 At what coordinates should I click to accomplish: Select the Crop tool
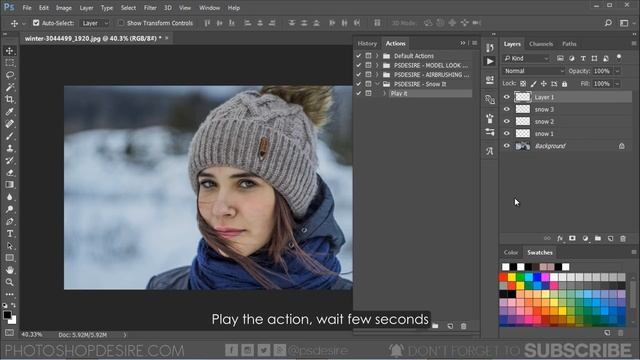point(9,99)
